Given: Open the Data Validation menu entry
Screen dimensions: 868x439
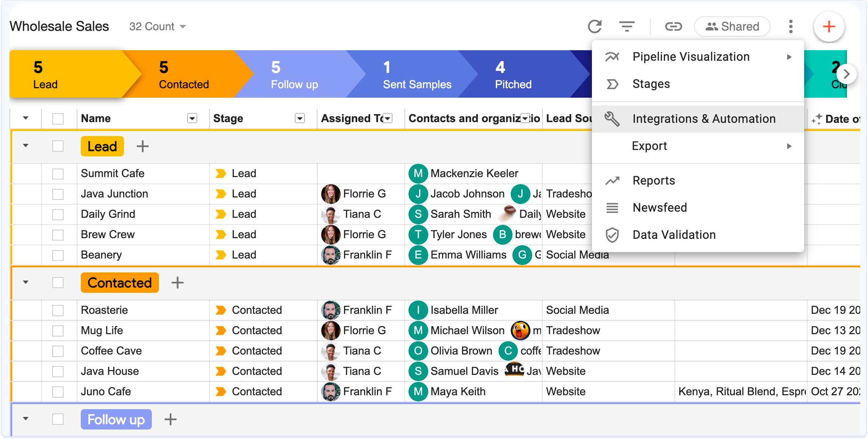Looking at the screenshot, I should pos(674,235).
